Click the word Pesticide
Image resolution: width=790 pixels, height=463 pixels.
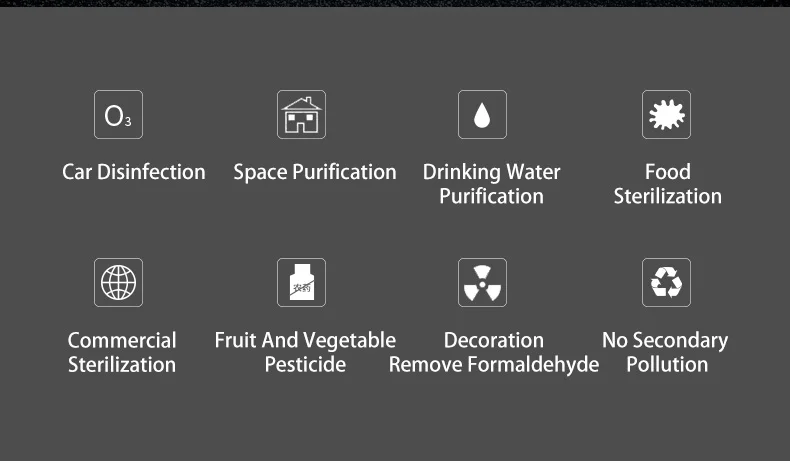coord(305,365)
